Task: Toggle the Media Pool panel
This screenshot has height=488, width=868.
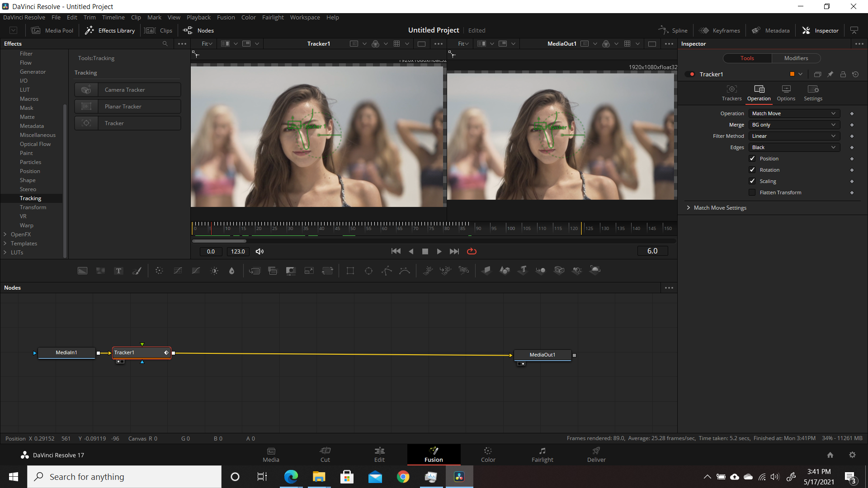Action: 52,30
